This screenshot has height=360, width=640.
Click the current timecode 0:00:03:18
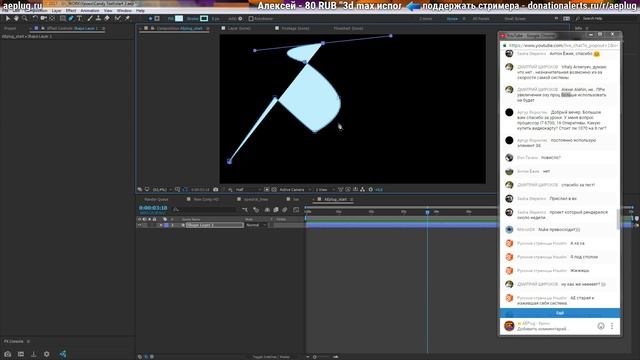click(153, 208)
